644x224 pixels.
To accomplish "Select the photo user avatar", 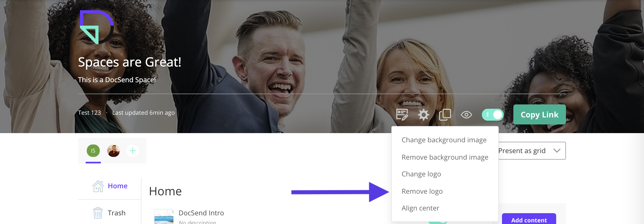I will (114, 151).
